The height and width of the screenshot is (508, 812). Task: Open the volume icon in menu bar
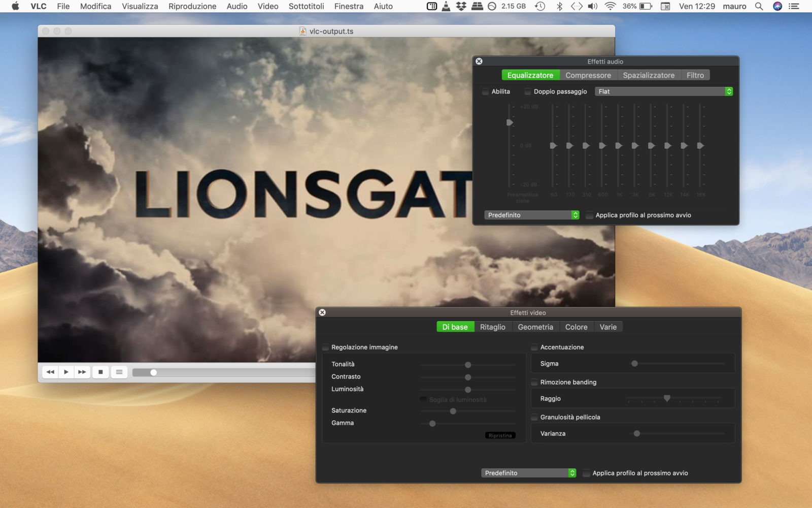(593, 6)
